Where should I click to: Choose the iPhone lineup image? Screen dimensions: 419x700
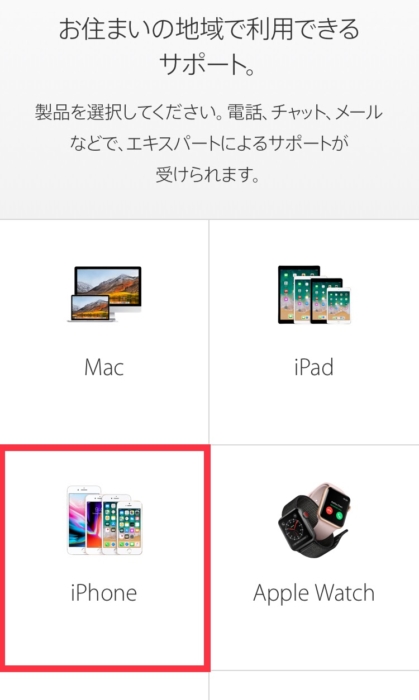[104, 520]
